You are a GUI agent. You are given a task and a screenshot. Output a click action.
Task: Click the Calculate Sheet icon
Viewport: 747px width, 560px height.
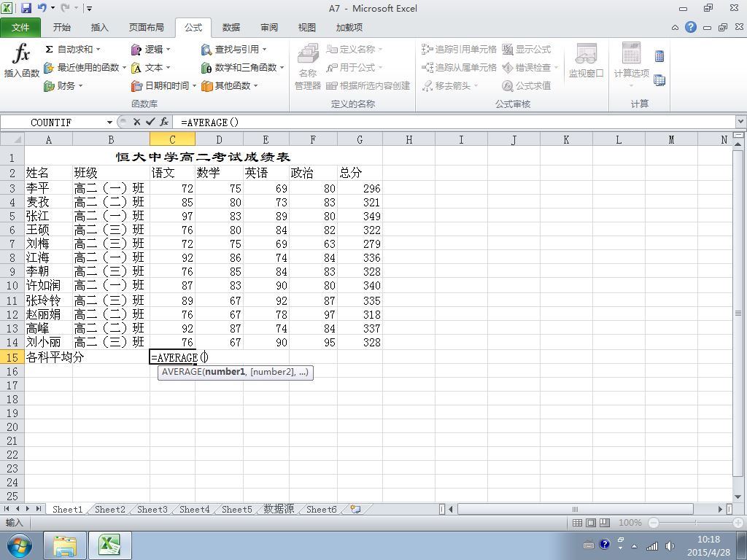pyautogui.click(x=659, y=80)
